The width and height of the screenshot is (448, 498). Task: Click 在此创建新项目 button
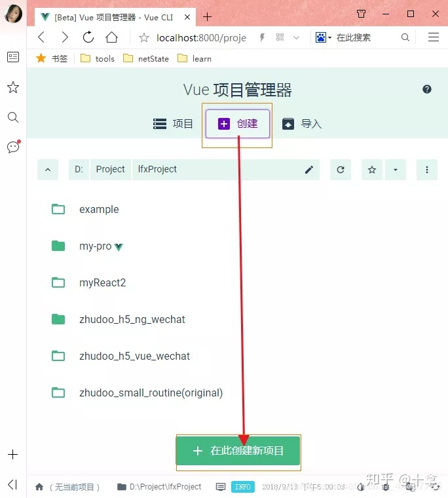click(238, 451)
